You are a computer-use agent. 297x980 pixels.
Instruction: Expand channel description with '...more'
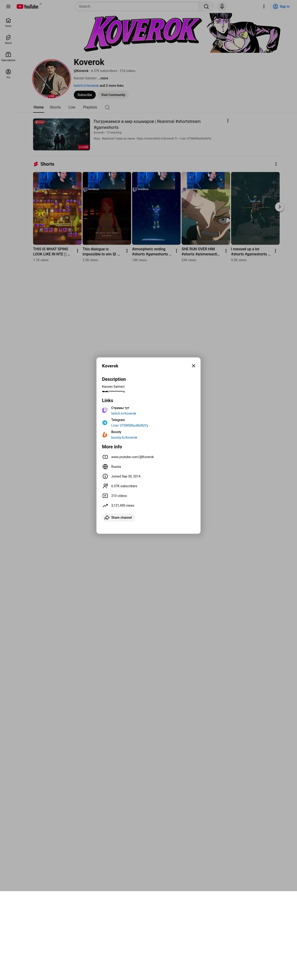[x=103, y=78]
